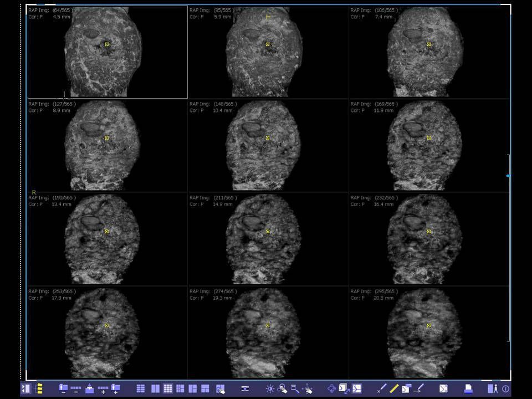Click the 3D rotate cube icon
Image resolution: width=532 pixels, height=399 pixels.
(332, 388)
